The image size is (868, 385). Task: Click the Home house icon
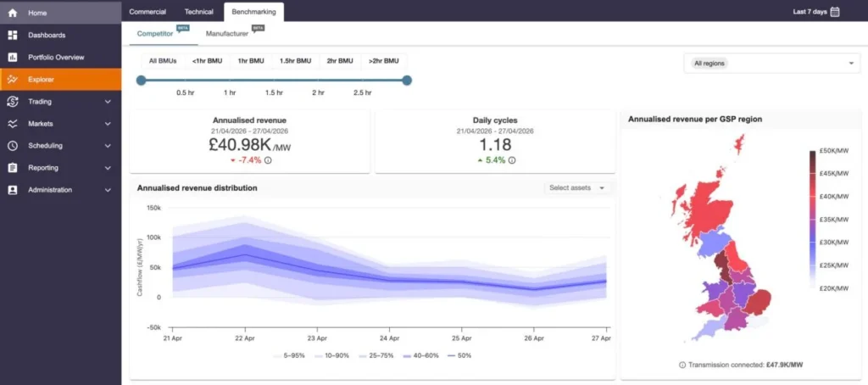point(13,13)
